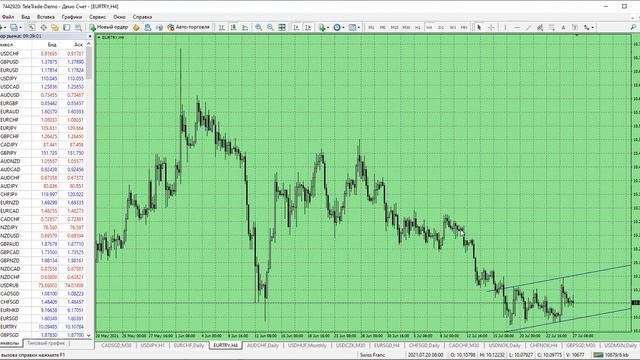Open the Data Window icon

(43, 27)
